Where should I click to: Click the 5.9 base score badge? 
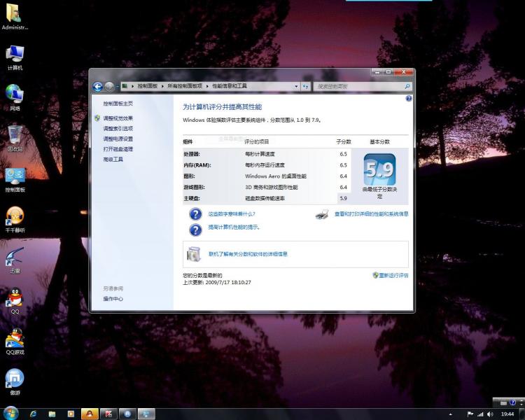[x=379, y=169]
